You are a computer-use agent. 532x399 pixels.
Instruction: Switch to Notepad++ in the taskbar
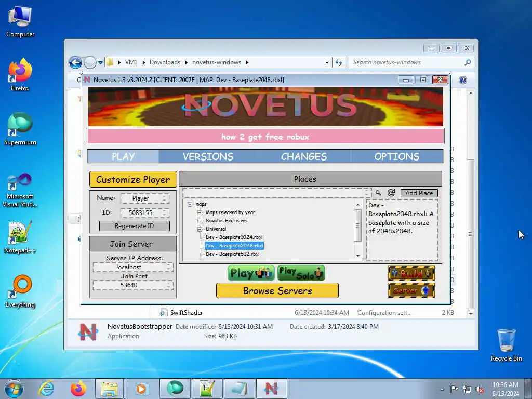[x=207, y=389]
